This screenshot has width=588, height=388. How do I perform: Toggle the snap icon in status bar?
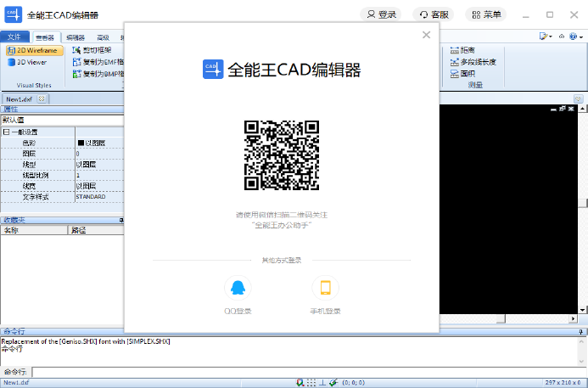(300, 383)
